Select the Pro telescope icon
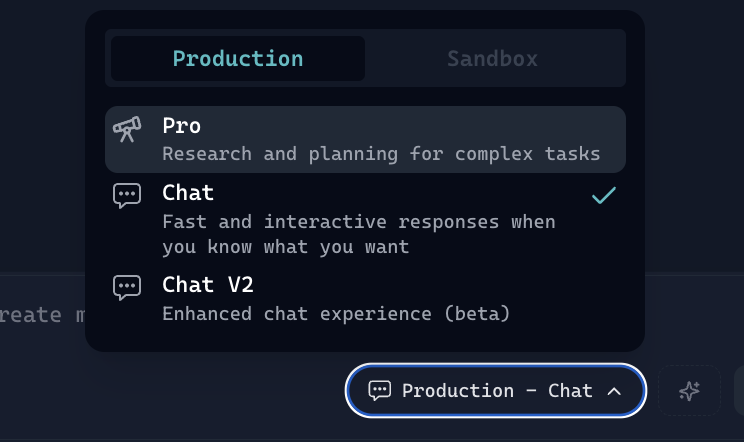The width and height of the screenshot is (744, 442). (127, 129)
